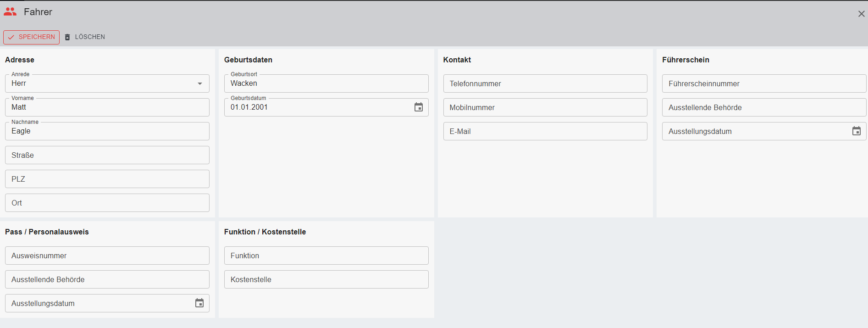Click the Fahrer people icon
This screenshot has width=868, height=328.
(10, 12)
